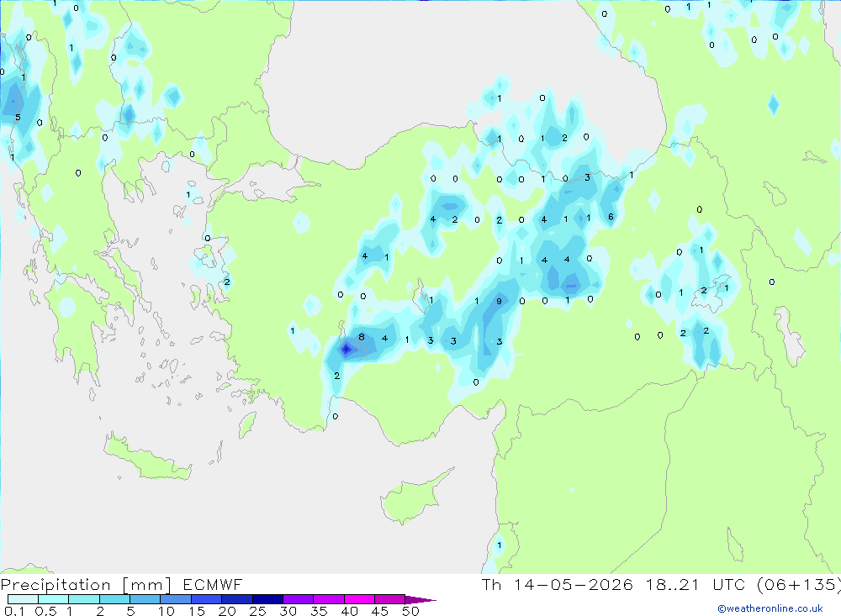
Task: Click the legend arrow tip above 50 mm
Action: (420, 599)
